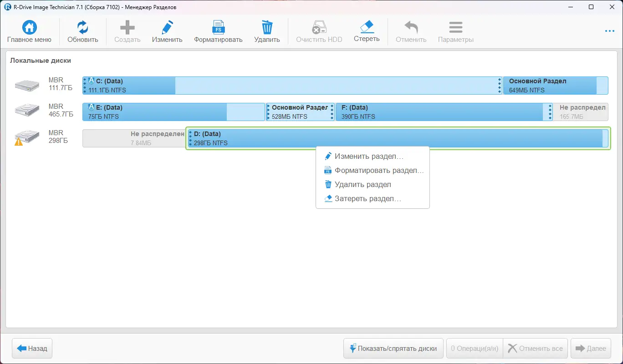Click warning icon on 298ГБ disk

19,142
